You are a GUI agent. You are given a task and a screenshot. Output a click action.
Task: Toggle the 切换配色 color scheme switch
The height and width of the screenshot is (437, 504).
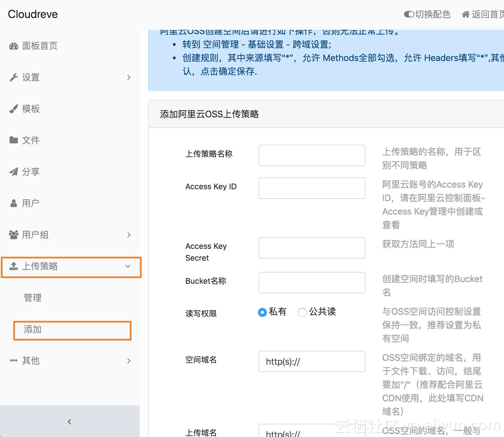point(409,14)
